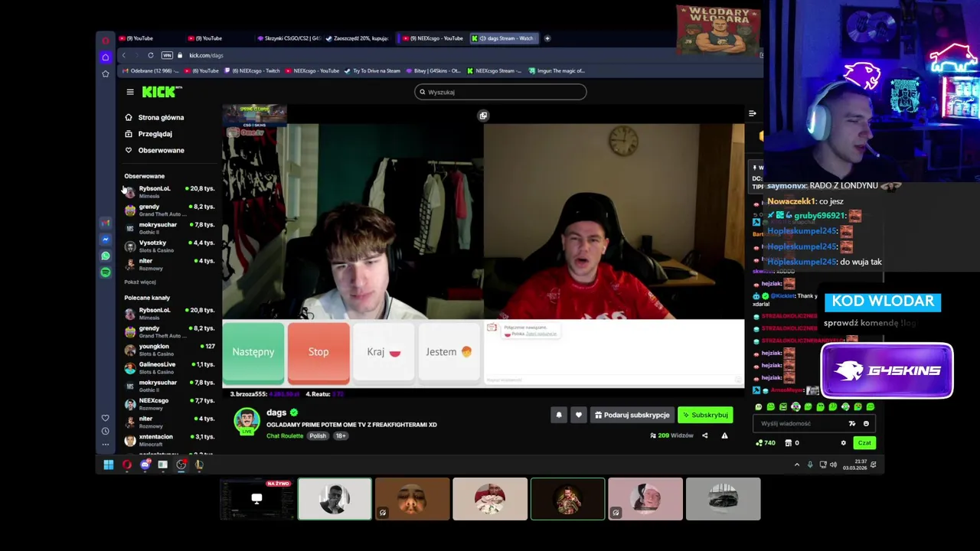Click the Następny button in stream
The width and height of the screenshot is (980, 551).
(x=253, y=352)
